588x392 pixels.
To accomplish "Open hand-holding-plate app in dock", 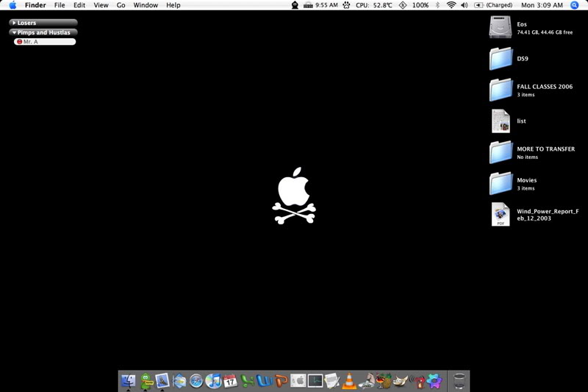I will point(366,381).
